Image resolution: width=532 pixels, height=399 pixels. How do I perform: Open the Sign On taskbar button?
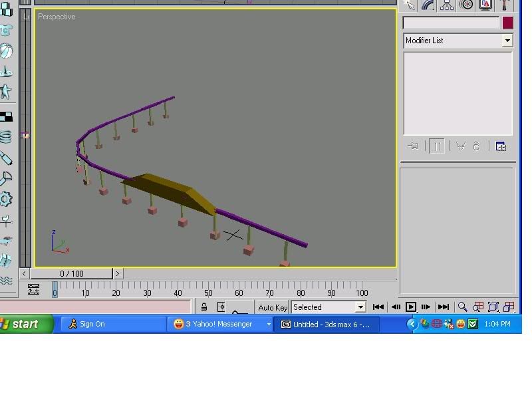point(113,325)
